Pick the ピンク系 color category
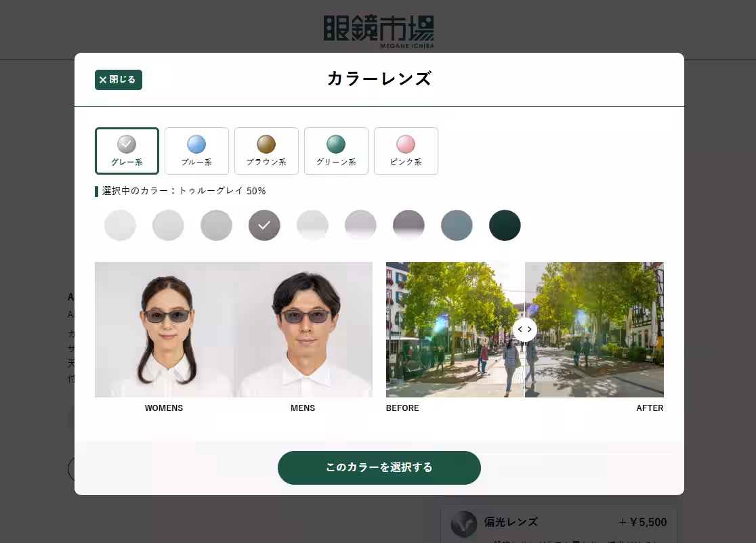This screenshot has height=543, width=756. point(406,151)
